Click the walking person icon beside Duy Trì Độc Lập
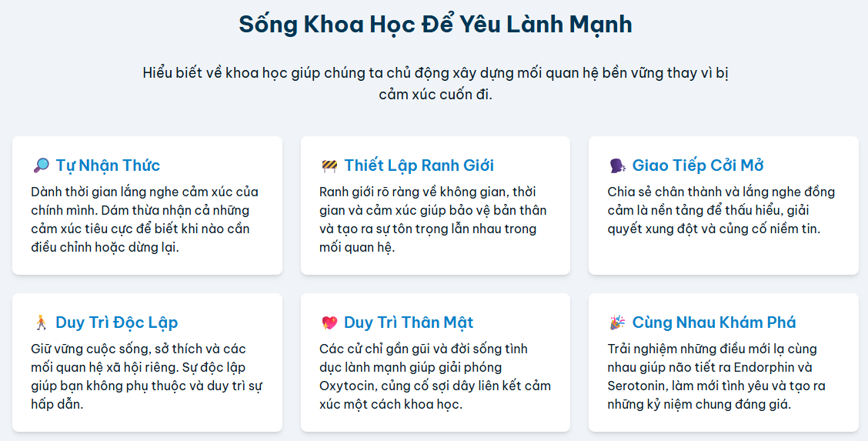 [41, 323]
